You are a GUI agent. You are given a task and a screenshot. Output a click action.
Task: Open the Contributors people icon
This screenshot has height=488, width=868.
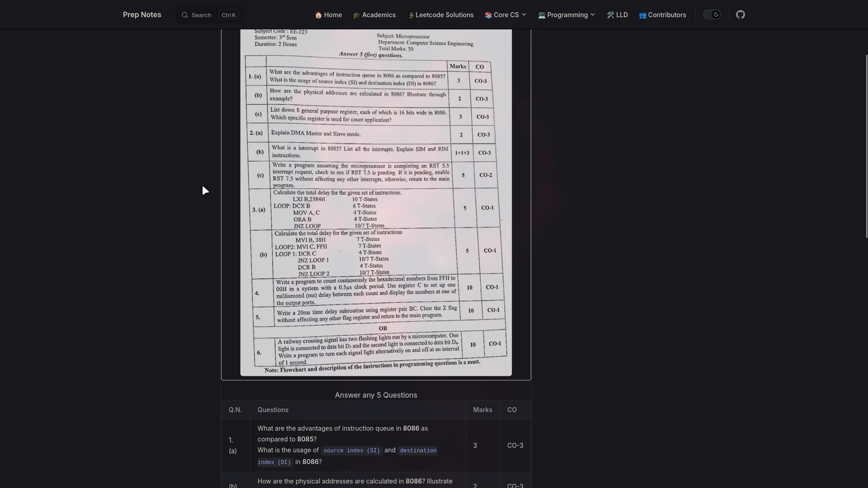click(643, 14)
